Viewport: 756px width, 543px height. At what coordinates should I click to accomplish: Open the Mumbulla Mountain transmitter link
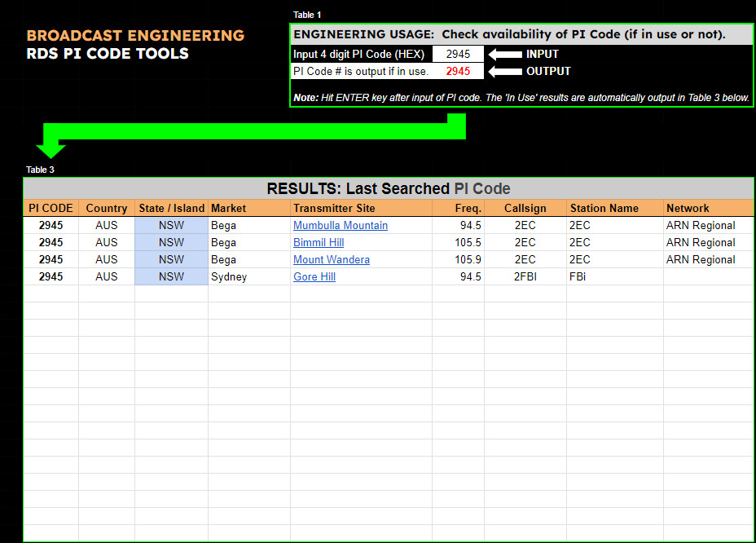[x=341, y=225]
